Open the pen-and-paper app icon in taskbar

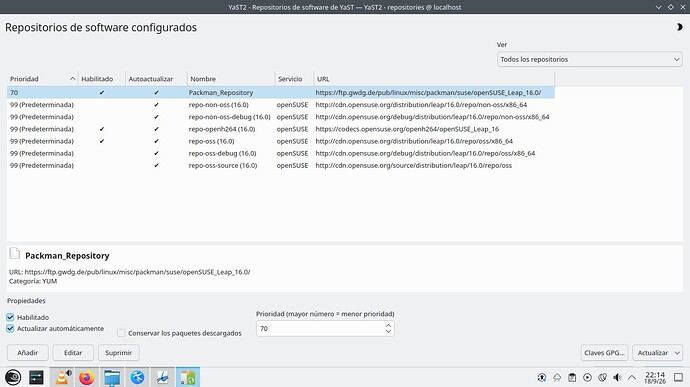tap(163, 377)
